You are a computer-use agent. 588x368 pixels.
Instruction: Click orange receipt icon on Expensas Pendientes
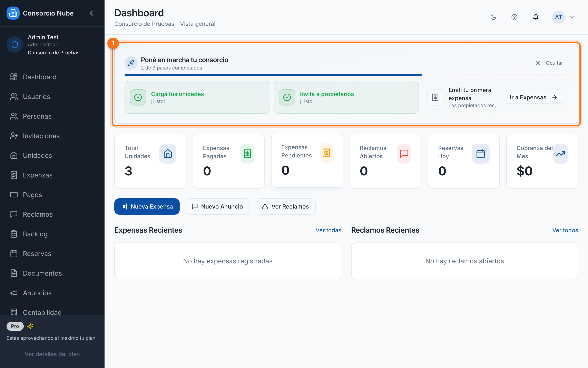pos(326,153)
